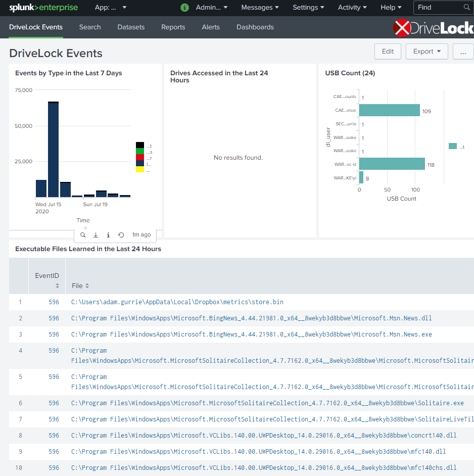Click SolitaireLiveTil path in row 7
Viewport: 474px width, 476px height.
click(x=272, y=419)
